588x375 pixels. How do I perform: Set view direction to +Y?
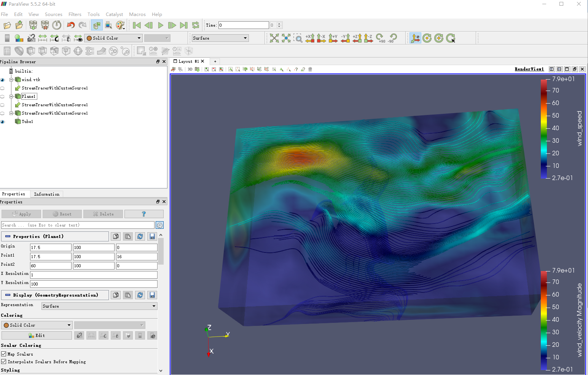[333, 38]
